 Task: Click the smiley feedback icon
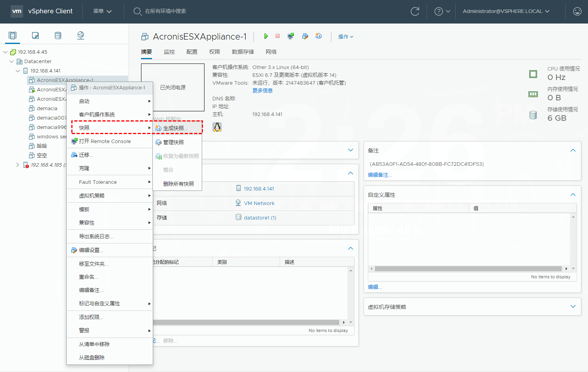click(577, 11)
